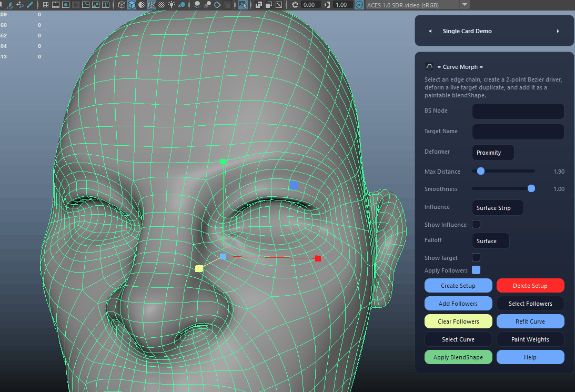Click the Select Followers button
The image size is (575, 392).
[x=530, y=304]
